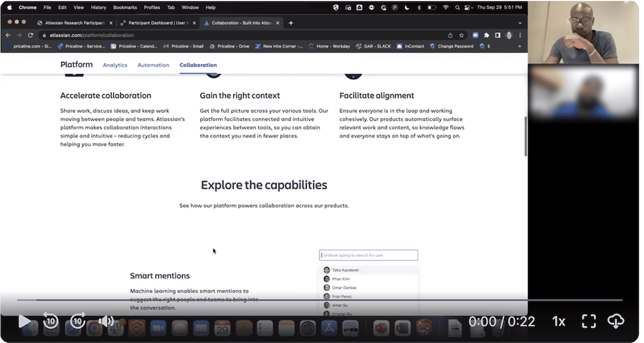Select Amar Su from mention list
The image size is (644, 343).
368,305
